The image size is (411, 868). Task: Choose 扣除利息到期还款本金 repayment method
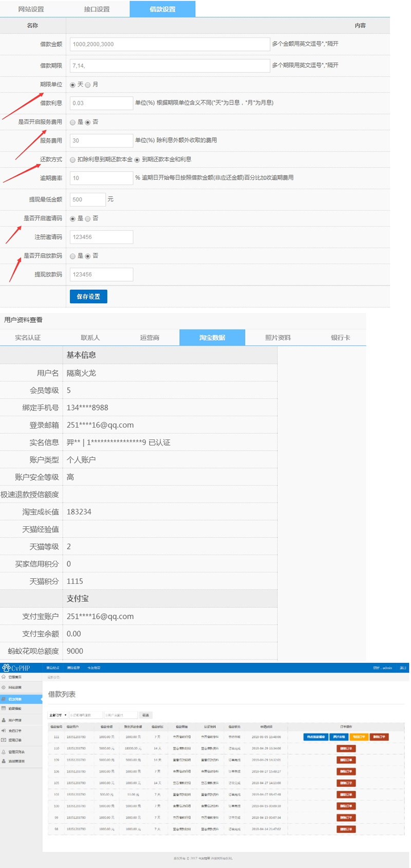tap(73, 160)
